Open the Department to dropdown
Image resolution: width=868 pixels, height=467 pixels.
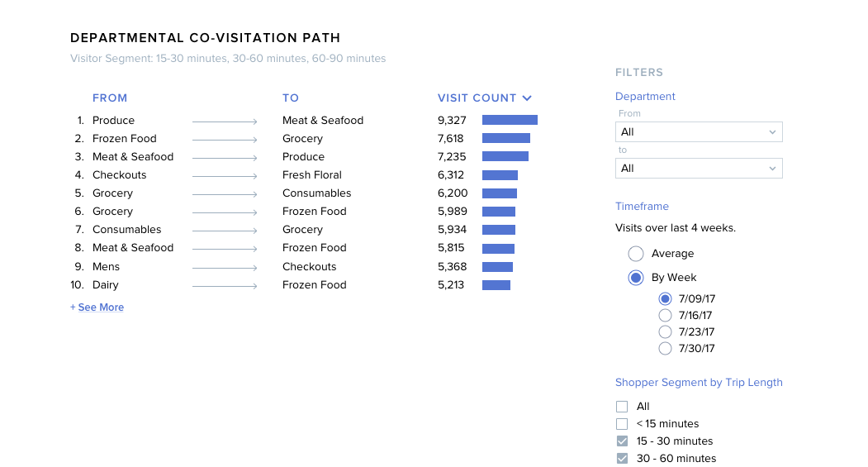click(x=699, y=169)
